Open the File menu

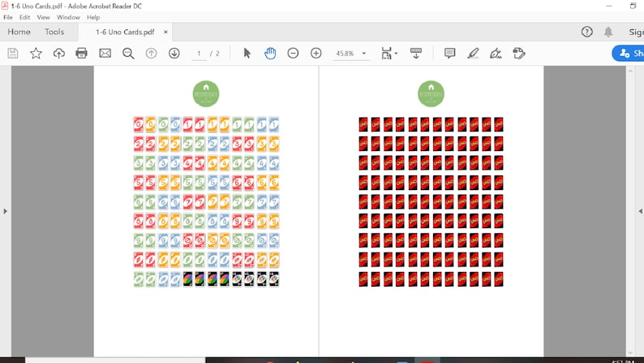tap(8, 17)
